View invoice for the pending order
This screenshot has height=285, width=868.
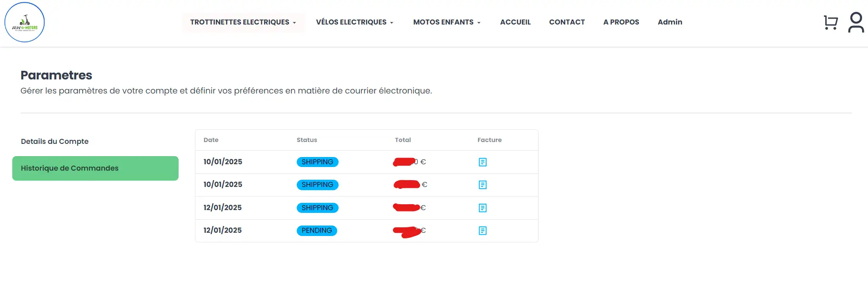coord(483,231)
